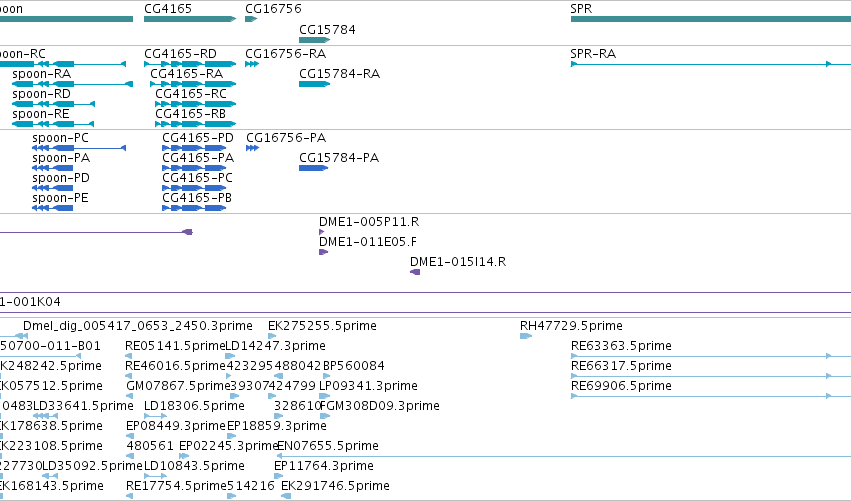The height and width of the screenshot is (501, 851).
Task: Open the spoon-PD protein label
Action: pyautogui.click(x=61, y=178)
